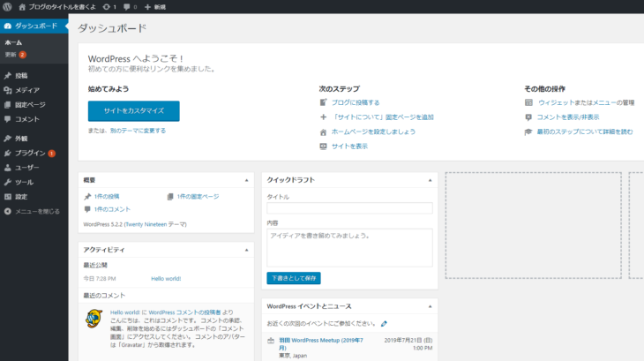
Task: Open プラグイン (Plugins) sidebar menu
Action: [29, 153]
